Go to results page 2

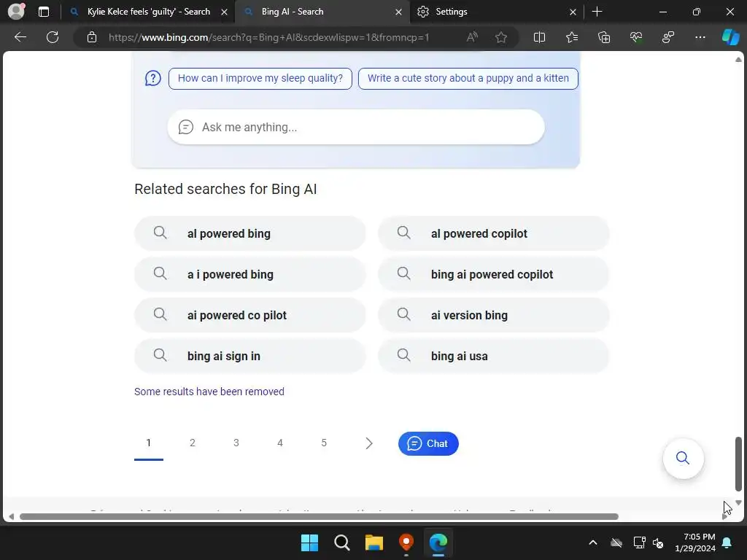tap(193, 443)
